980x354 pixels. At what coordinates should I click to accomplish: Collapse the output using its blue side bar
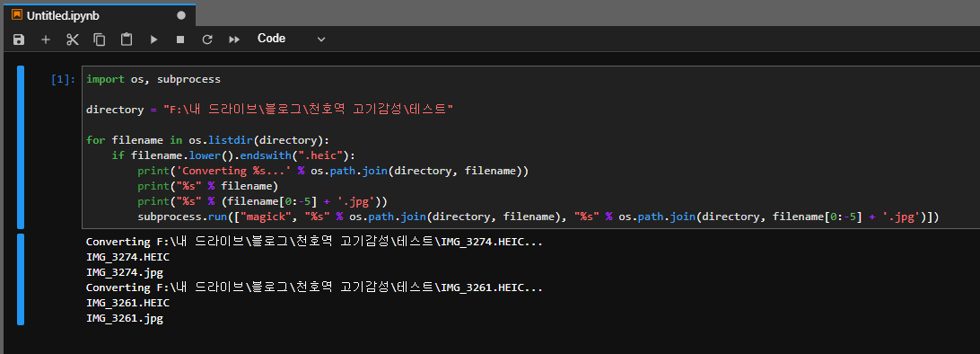click(x=21, y=279)
